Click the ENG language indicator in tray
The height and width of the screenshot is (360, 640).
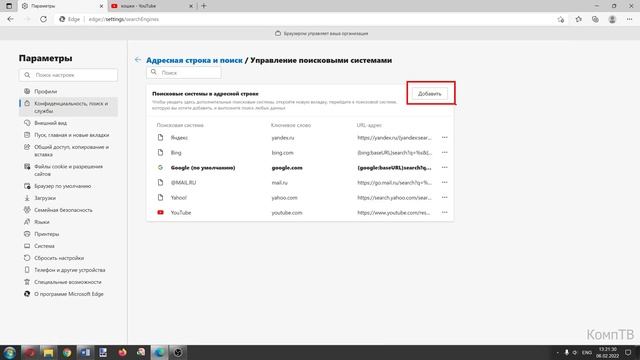(x=587, y=353)
